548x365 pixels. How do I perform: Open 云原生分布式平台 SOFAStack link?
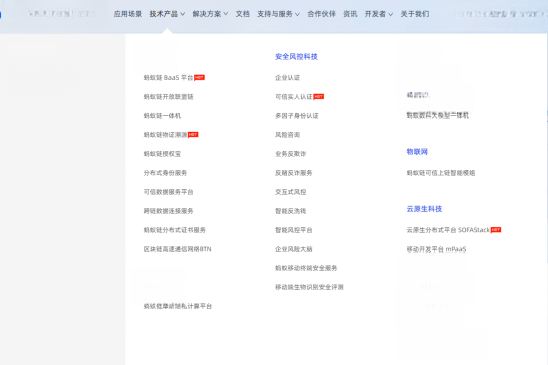448,230
